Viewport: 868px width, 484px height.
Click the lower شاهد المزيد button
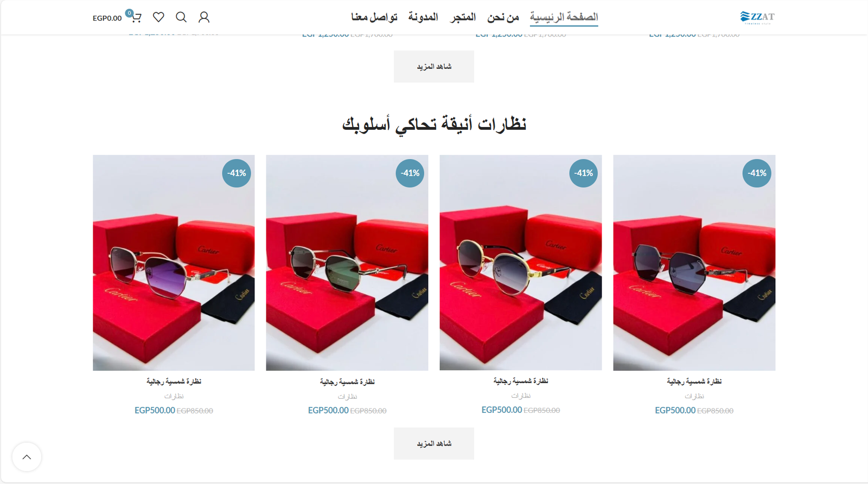pyautogui.click(x=434, y=444)
